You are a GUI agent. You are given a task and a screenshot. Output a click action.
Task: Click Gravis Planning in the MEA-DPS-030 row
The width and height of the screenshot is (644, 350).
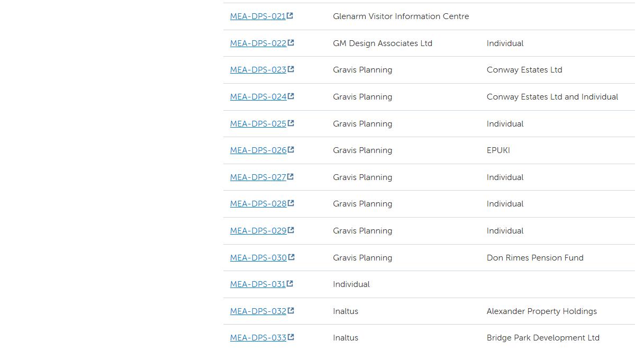click(x=362, y=258)
